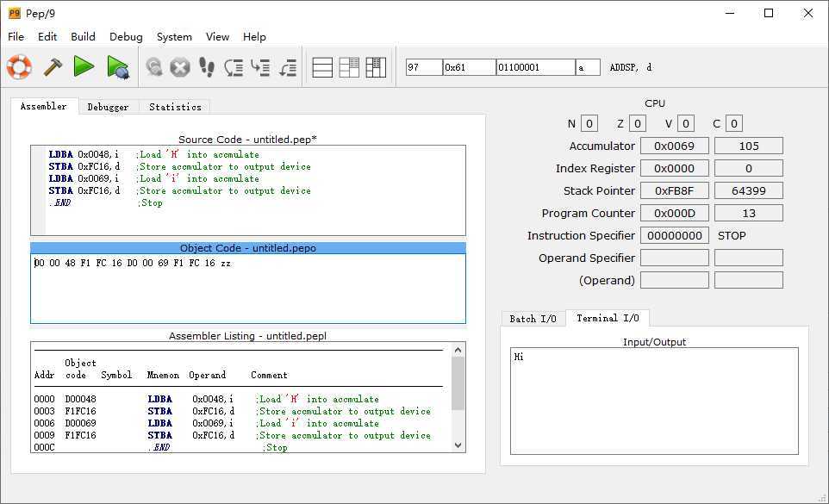
Task: Stop execution with the grey X icon
Action: pos(180,67)
